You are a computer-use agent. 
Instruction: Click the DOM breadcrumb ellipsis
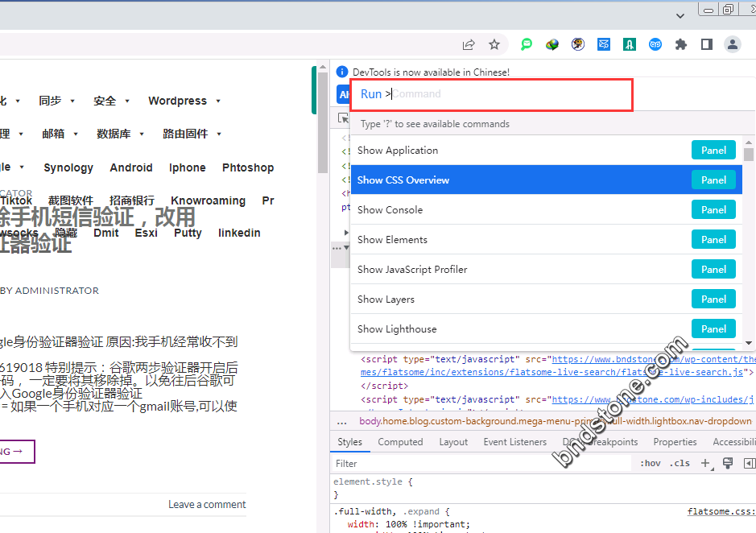pyautogui.click(x=342, y=421)
